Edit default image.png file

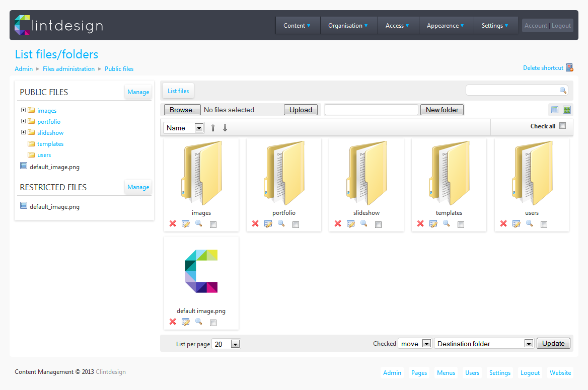pos(186,322)
